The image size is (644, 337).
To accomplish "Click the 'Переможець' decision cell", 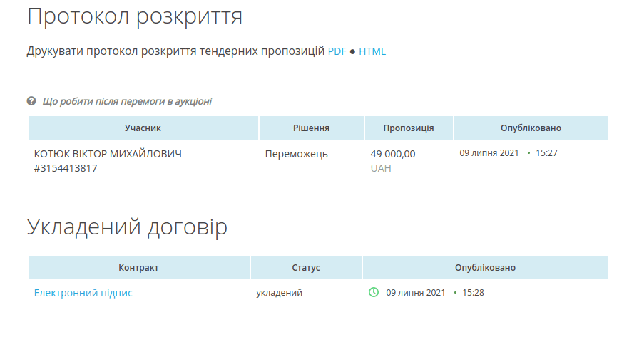I will pos(296,154).
